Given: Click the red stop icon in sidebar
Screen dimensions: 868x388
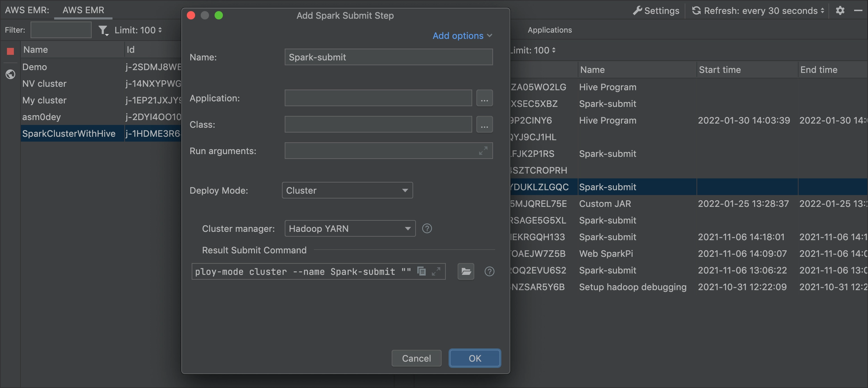Looking at the screenshot, I should 10,51.
